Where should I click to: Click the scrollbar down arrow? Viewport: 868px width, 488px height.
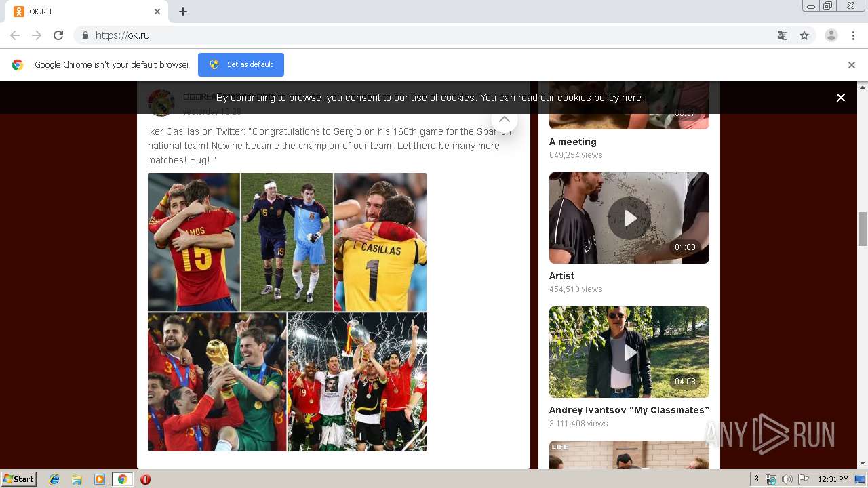coord(863,464)
